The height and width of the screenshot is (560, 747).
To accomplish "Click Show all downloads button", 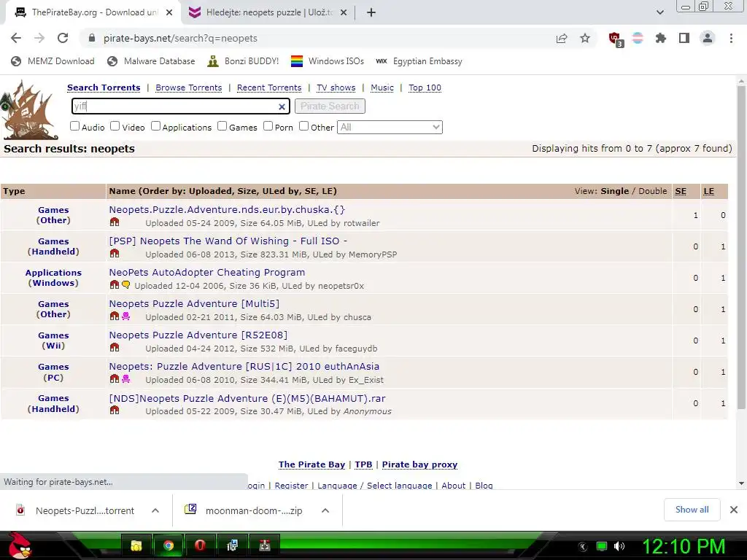I will [692, 510].
